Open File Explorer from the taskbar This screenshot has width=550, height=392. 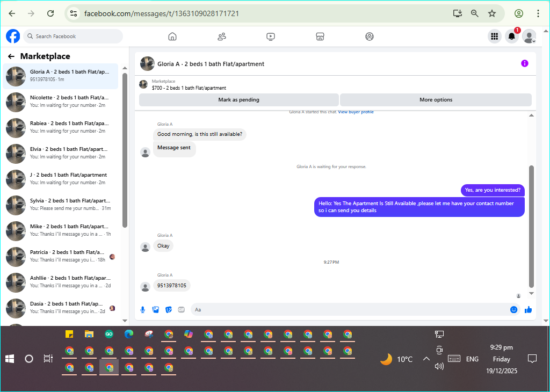[89, 334]
